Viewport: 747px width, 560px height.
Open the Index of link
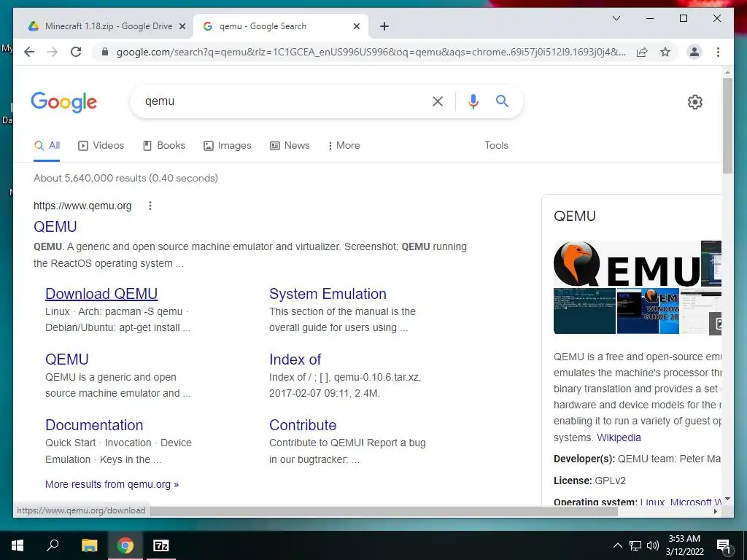click(295, 359)
